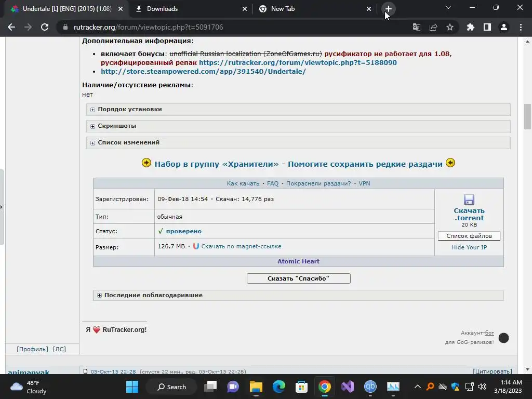Screen dimensions: 532x399
Task: Click the scrollbar down arrow
Action: (527, 369)
